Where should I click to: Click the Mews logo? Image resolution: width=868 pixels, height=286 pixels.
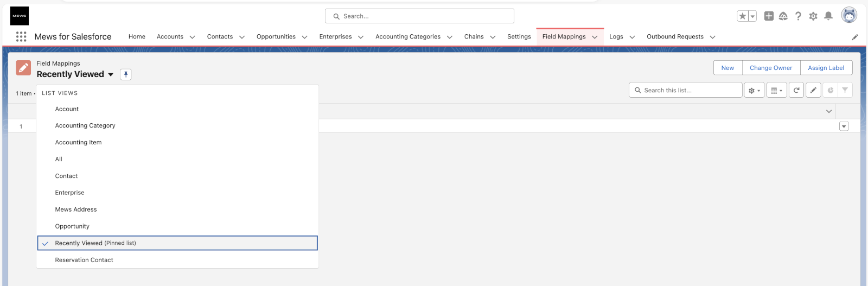(20, 16)
